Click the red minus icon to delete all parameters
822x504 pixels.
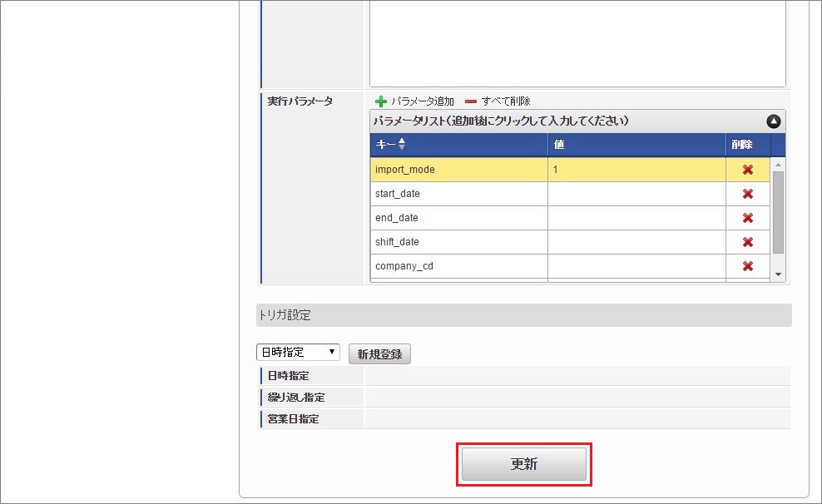click(x=471, y=101)
